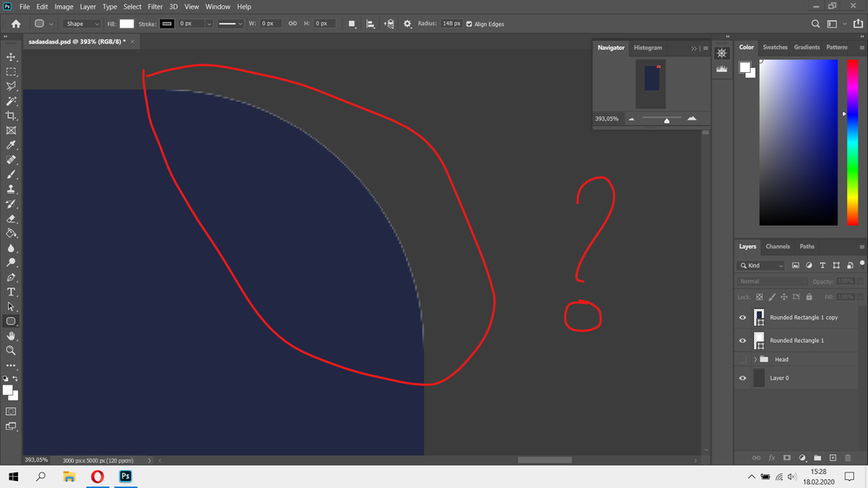Expand the Head layer group
Screen dimensions: 868x488
pos(756,359)
